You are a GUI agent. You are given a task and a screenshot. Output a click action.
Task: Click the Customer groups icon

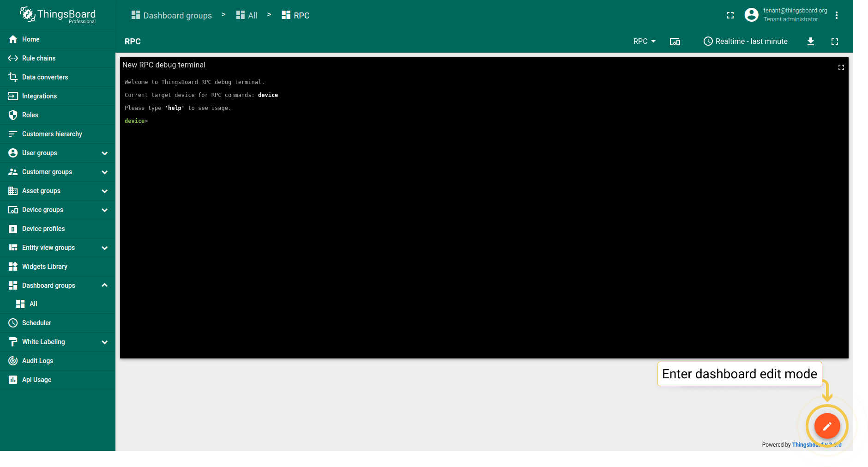(13, 172)
